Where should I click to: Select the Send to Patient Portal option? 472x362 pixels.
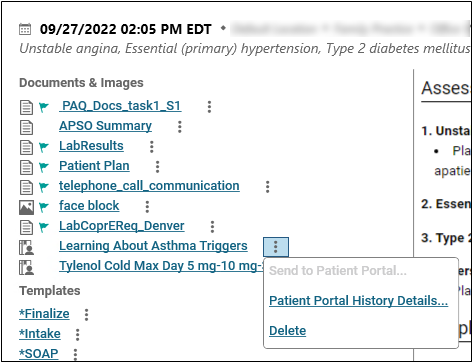[x=338, y=271]
